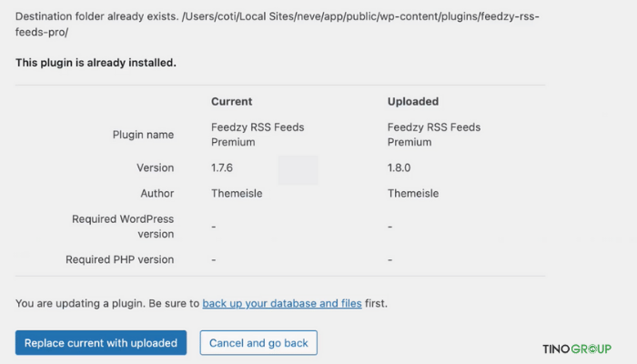637x364 pixels.
Task: Click the Version row label
Action: tap(156, 167)
